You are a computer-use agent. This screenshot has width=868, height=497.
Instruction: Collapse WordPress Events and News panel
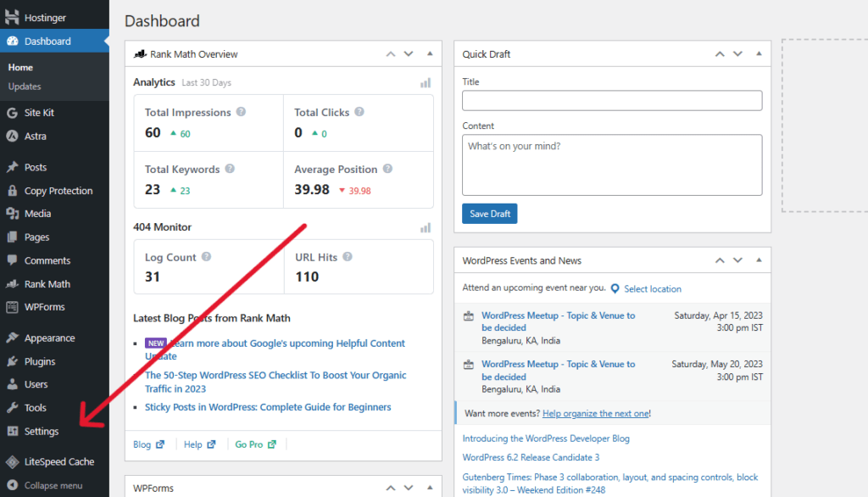(759, 260)
